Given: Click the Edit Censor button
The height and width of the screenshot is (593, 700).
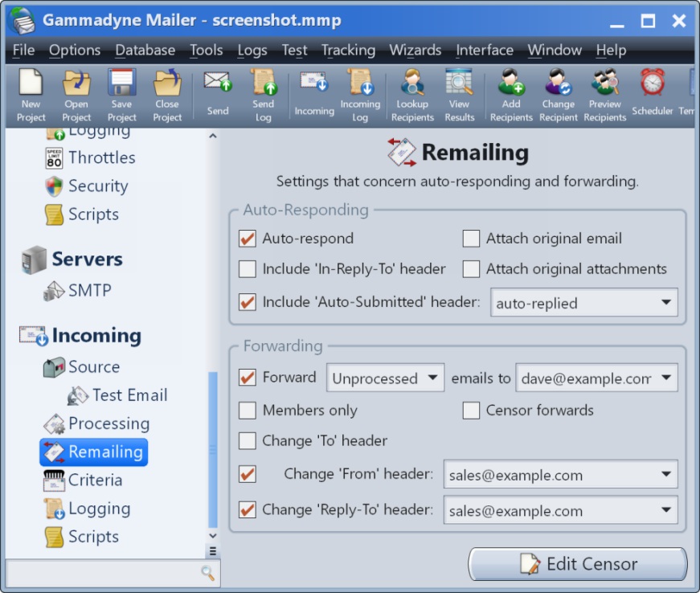Looking at the screenshot, I should (578, 564).
